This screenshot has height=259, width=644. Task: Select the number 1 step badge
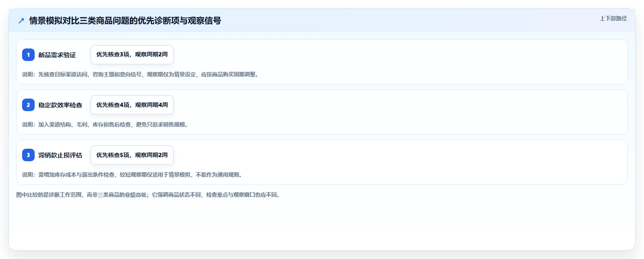[x=28, y=55]
